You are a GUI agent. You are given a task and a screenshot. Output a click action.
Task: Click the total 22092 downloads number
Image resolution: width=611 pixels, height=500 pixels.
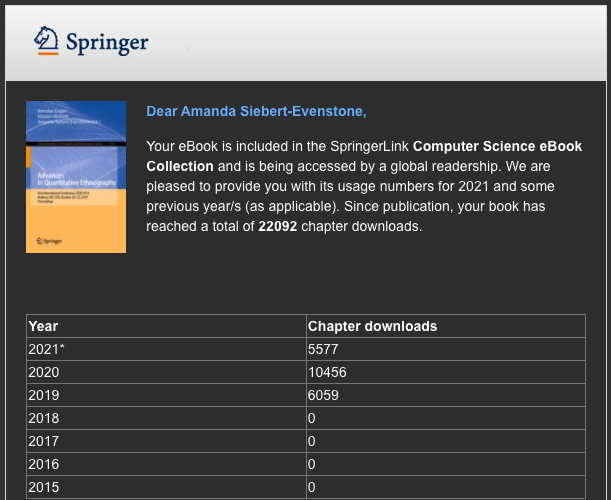[x=279, y=226]
